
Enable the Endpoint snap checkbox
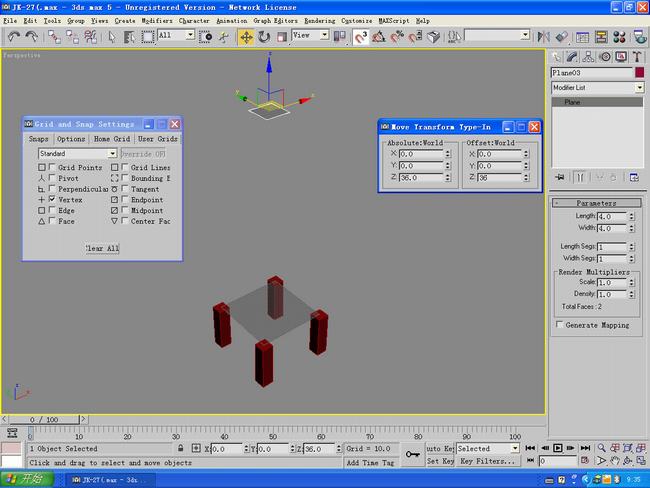125,199
